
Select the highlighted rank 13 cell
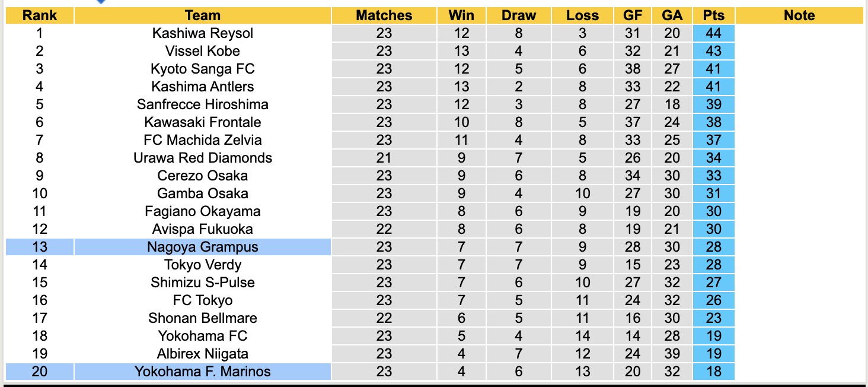39,247
